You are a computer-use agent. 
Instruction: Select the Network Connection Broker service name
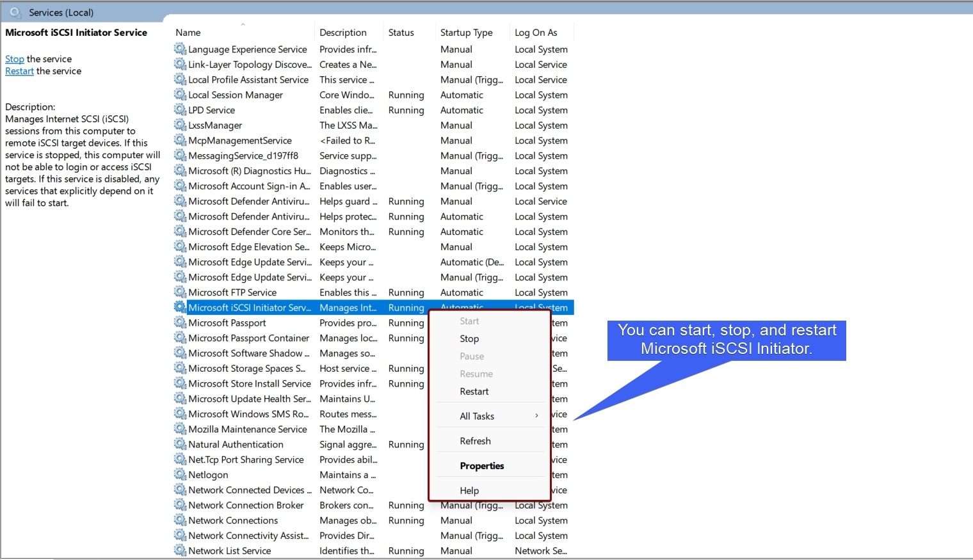click(246, 505)
